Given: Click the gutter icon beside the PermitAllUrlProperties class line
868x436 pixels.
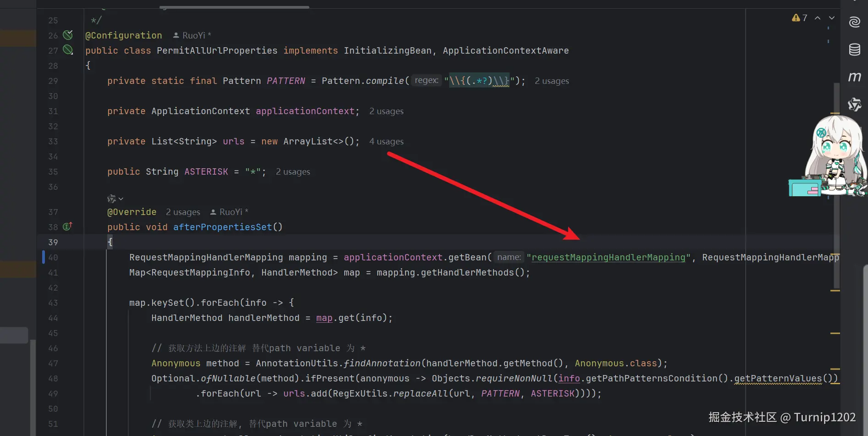Looking at the screenshot, I should [68, 50].
